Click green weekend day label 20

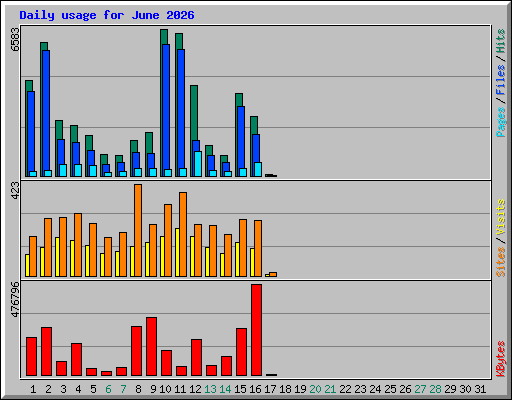pyautogui.click(x=315, y=389)
